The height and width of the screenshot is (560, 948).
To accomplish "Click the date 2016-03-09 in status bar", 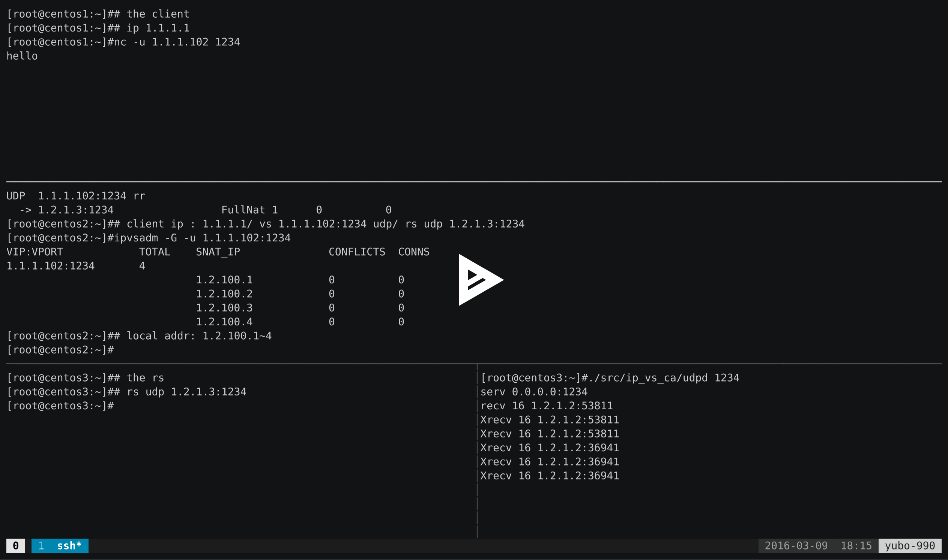I will (x=796, y=546).
